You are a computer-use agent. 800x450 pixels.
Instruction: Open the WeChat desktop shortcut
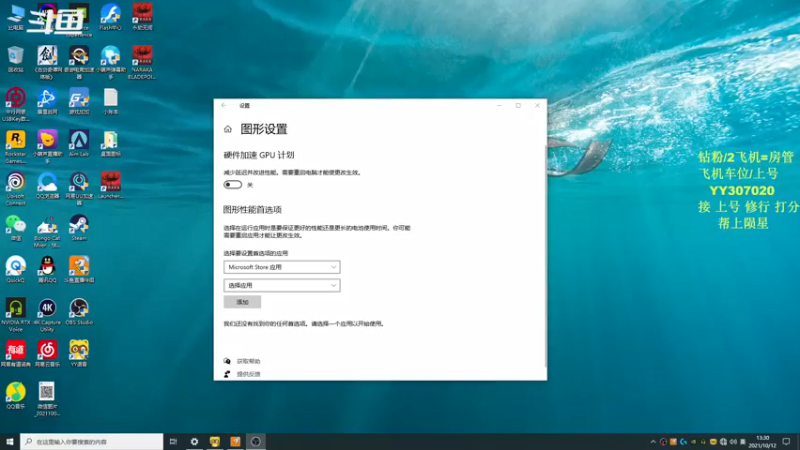coord(15,228)
